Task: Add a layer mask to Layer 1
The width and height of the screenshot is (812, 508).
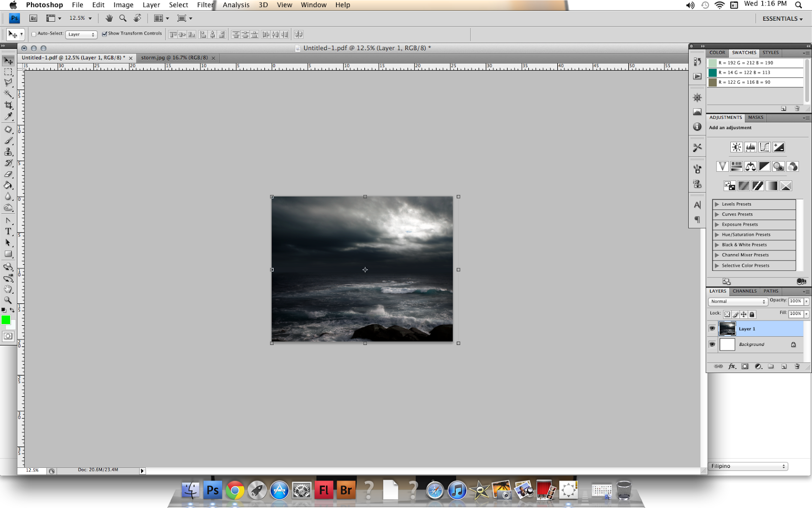Action: tap(745, 366)
